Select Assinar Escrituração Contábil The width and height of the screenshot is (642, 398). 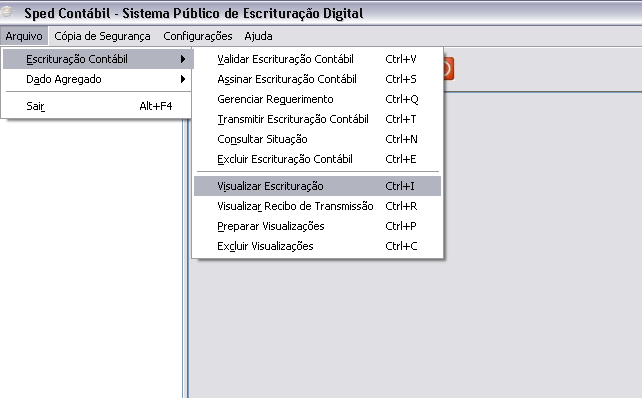point(317,79)
